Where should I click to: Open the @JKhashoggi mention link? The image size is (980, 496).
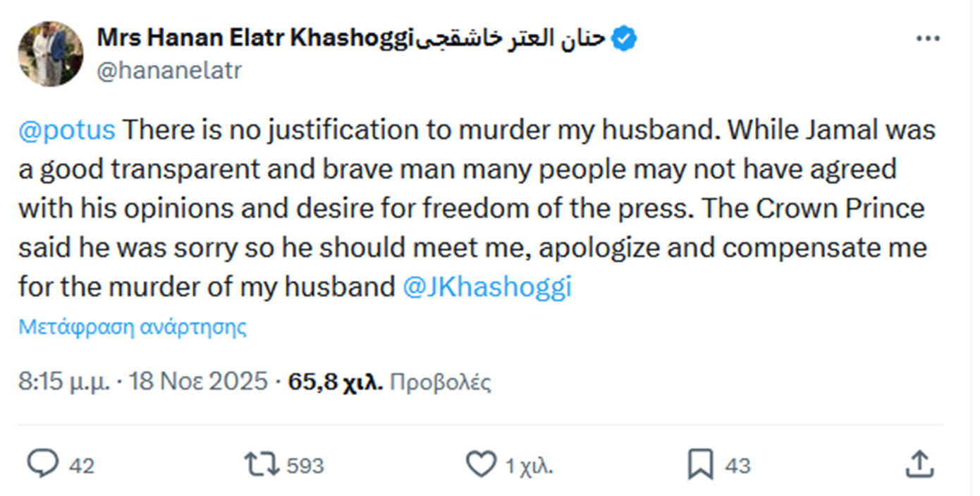(x=486, y=287)
